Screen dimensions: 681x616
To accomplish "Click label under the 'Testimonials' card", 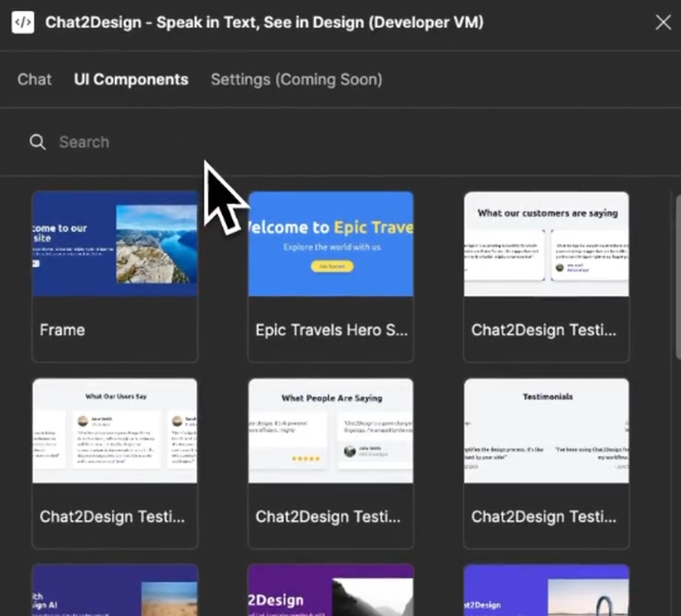I will point(543,517).
